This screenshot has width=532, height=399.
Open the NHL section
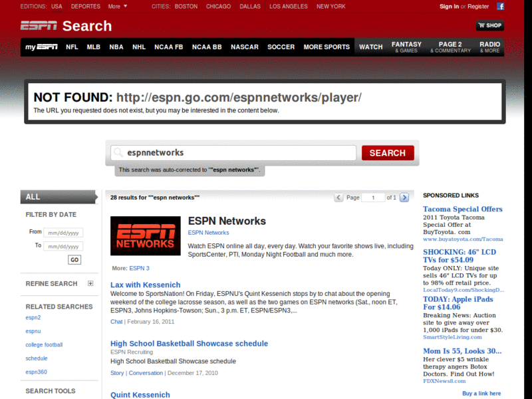[x=139, y=47]
